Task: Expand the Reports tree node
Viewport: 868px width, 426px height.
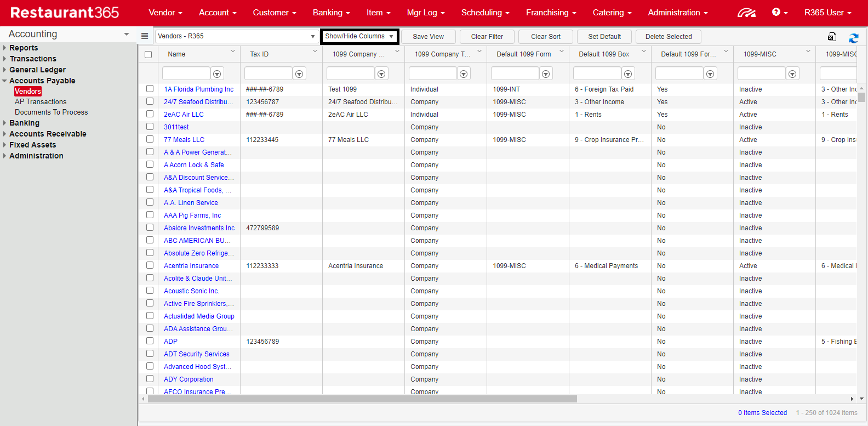Action: coord(4,48)
